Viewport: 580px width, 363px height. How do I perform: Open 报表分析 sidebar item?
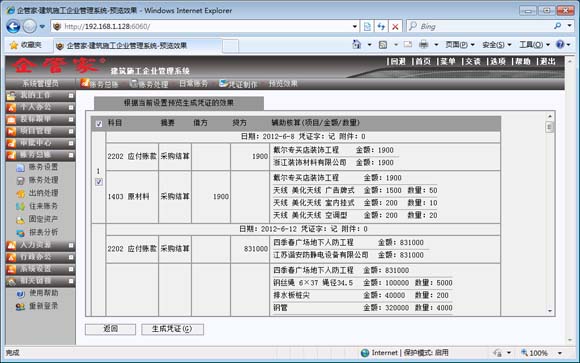37,232
